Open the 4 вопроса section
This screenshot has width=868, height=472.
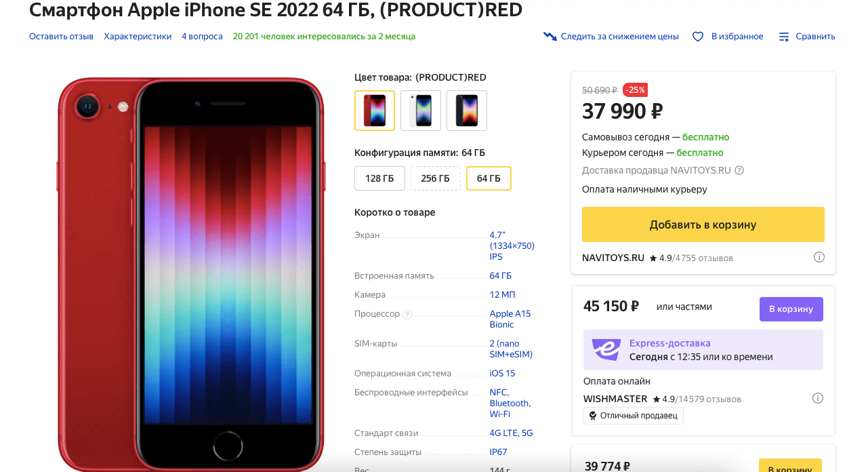pyautogui.click(x=202, y=36)
